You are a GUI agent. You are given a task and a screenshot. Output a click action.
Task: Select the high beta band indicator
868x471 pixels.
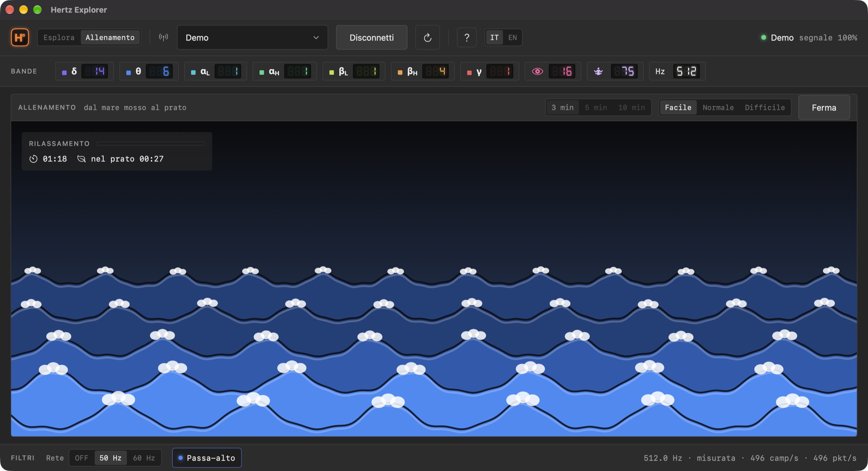click(422, 71)
